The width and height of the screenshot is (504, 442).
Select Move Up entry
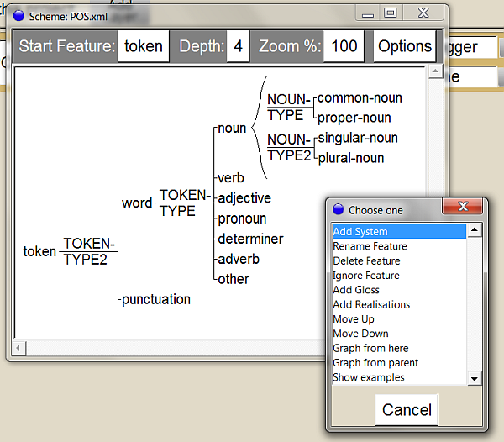(399, 318)
